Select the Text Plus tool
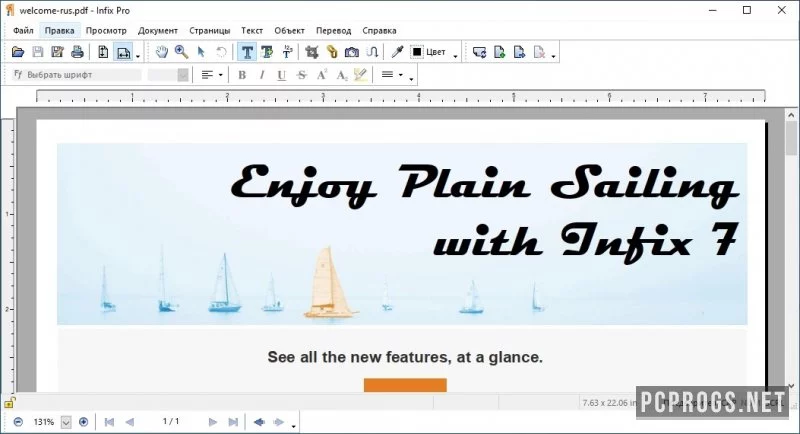 (267, 52)
